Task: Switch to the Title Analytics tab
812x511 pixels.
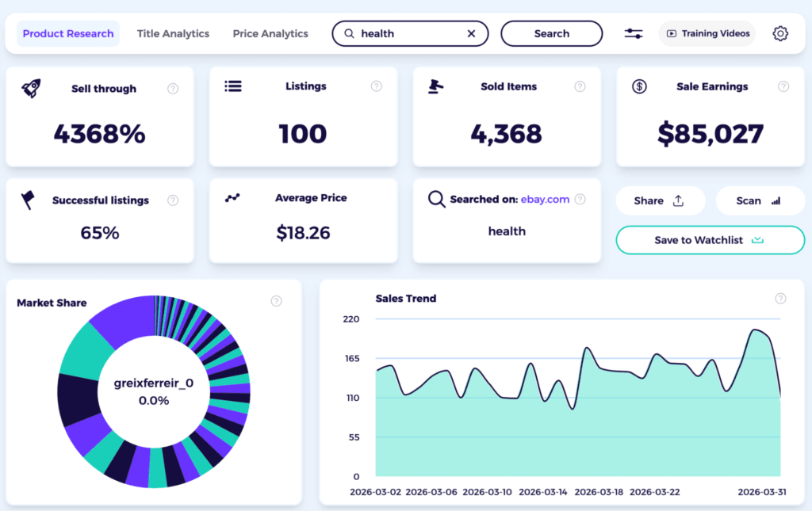Action: click(173, 33)
